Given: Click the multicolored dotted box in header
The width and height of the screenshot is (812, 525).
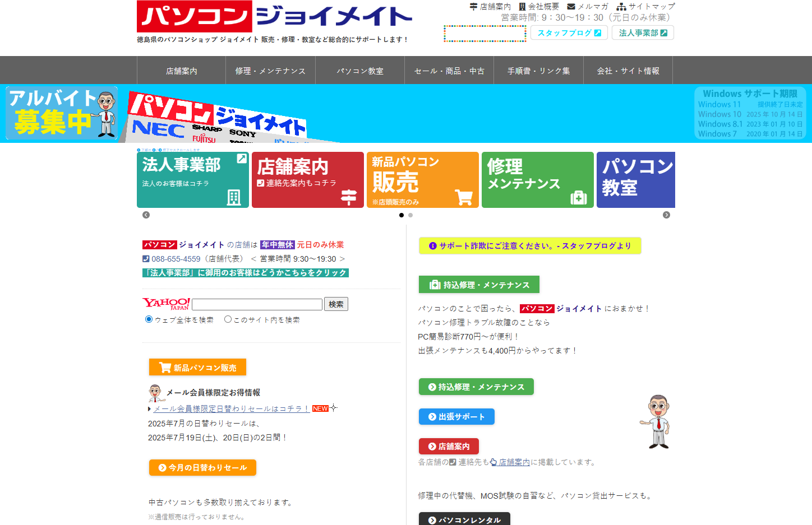Looking at the screenshot, I should [x=485, y=34].
